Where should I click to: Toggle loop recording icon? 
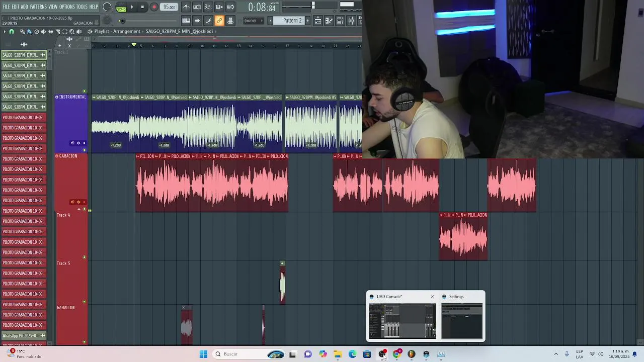coord(230,7)
